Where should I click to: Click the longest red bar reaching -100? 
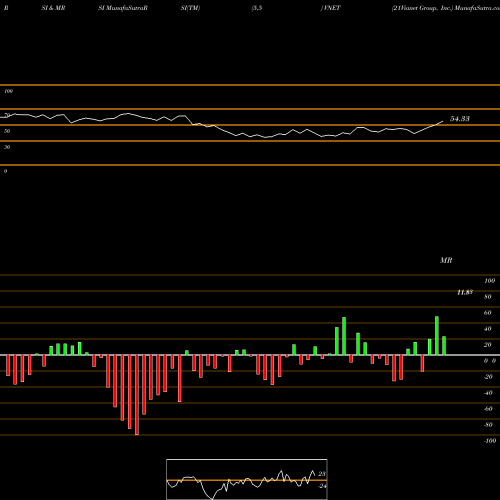(x=137, y=395)
